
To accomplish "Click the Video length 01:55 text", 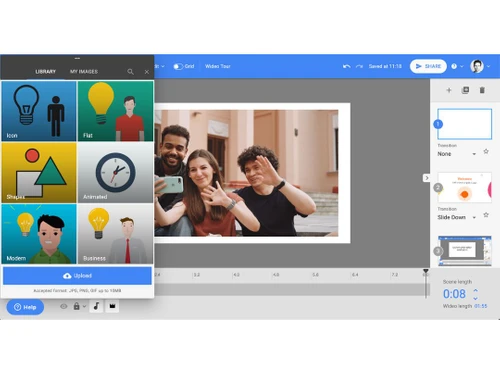I will tap(465, 306).
